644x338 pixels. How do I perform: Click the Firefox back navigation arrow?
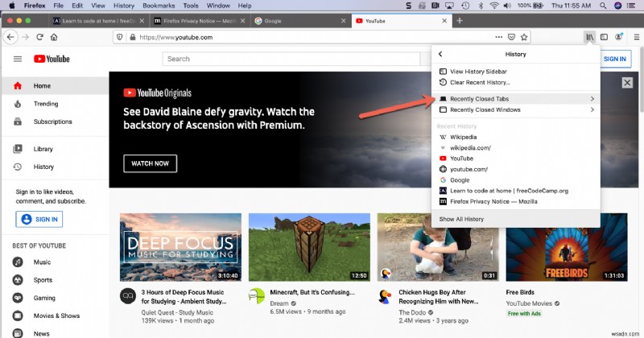coord(10,37)
